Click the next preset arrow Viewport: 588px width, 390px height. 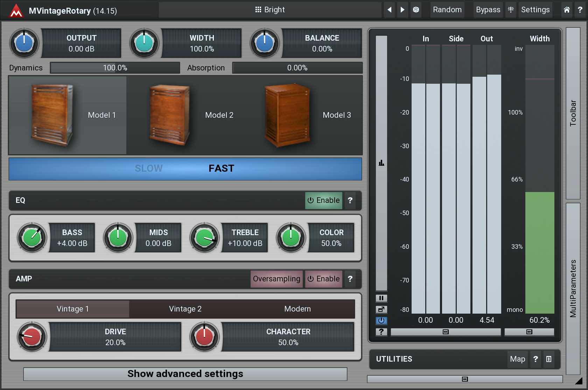click(402, 10)
